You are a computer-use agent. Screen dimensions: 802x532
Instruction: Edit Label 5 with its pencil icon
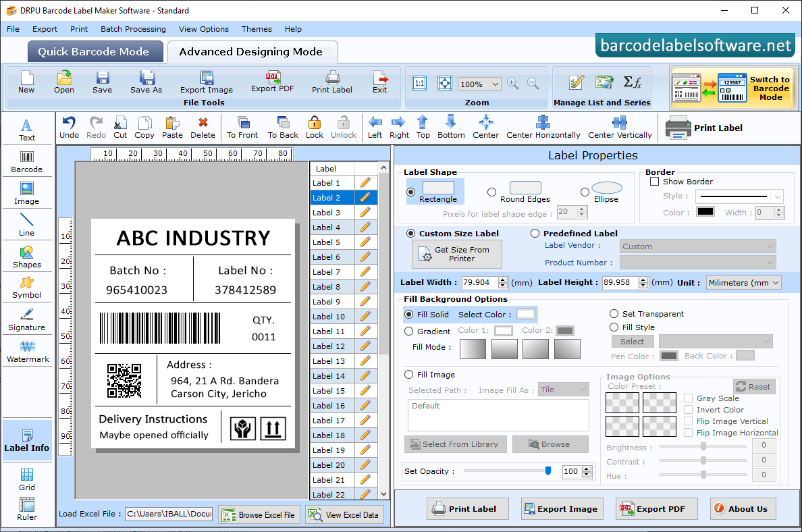tap(365, 242)
